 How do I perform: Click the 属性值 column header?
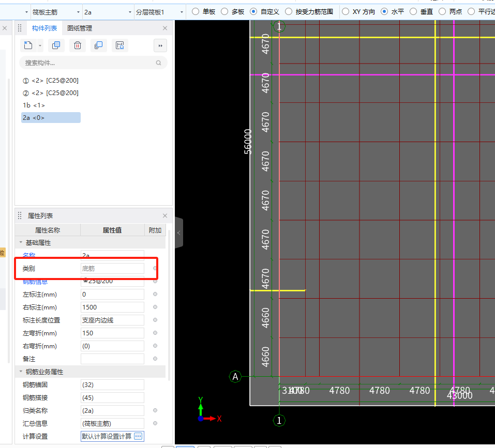[x=112, y=230]
